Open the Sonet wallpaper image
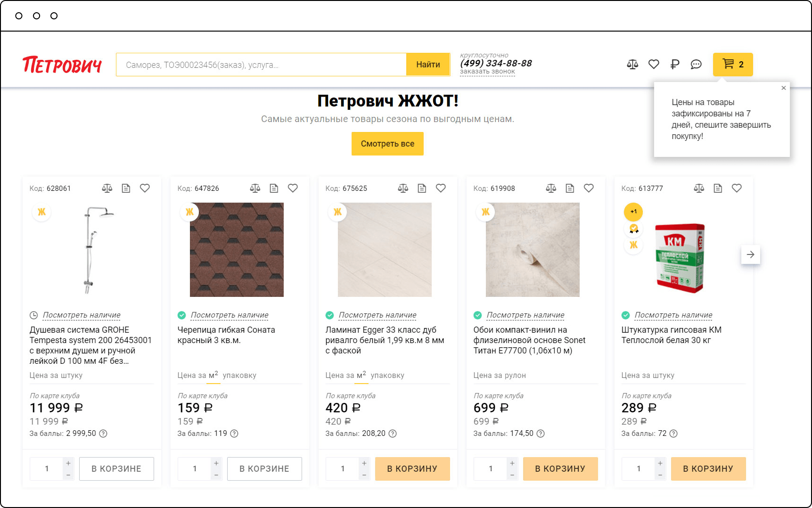 point(533,250)
